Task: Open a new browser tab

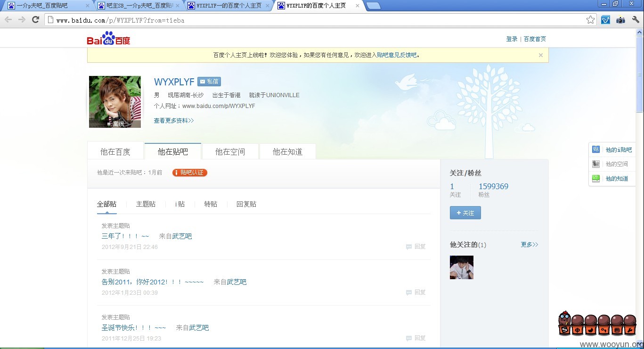Action: pos(374,6)
